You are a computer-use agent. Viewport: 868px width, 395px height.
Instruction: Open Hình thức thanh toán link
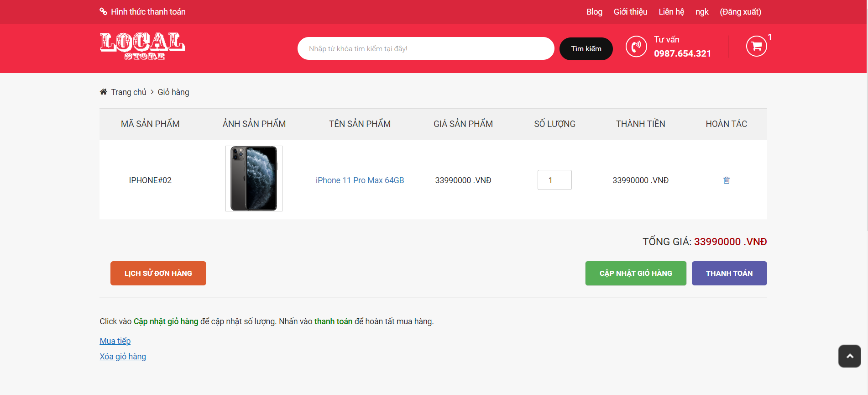coord(148,12)
